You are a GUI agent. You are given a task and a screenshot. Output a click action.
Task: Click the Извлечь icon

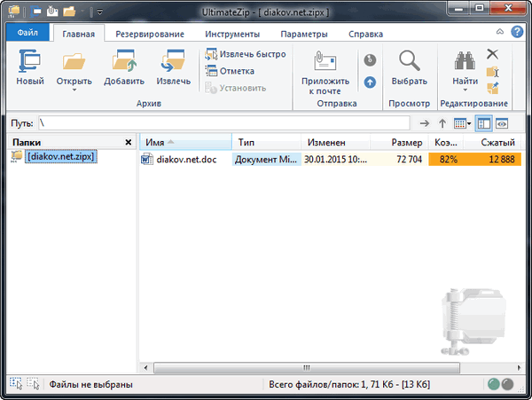click(173, 61)
